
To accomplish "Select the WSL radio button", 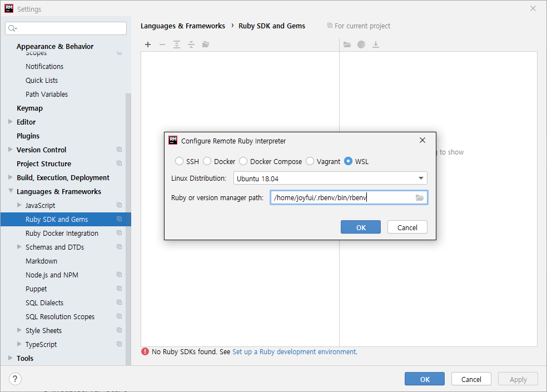I will (348, 161).
